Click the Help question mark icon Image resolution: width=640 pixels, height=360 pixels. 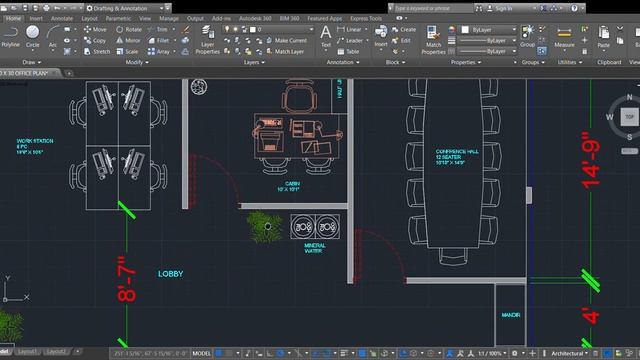pyautogui.click(x=574, y=8)
